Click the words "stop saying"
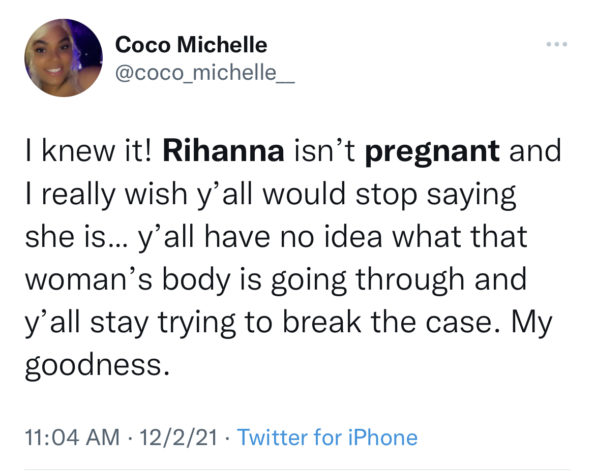This screenshot has width=595, height=471. 436,195
